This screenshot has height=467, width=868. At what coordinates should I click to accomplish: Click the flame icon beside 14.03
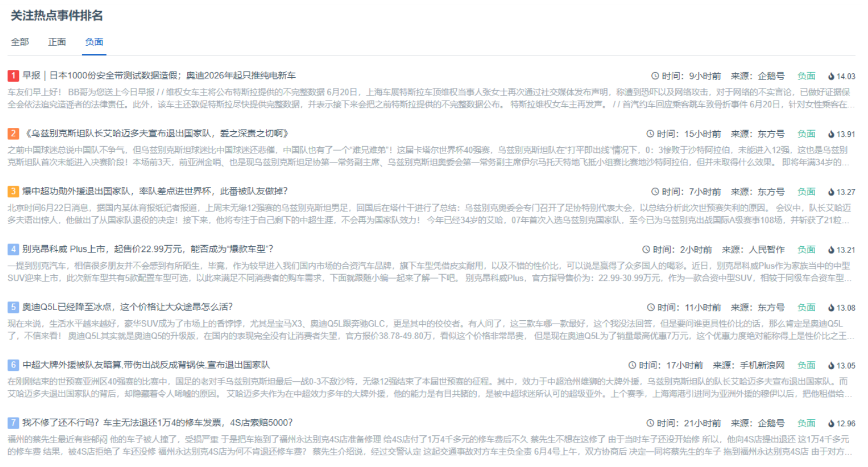click(831, 76)
